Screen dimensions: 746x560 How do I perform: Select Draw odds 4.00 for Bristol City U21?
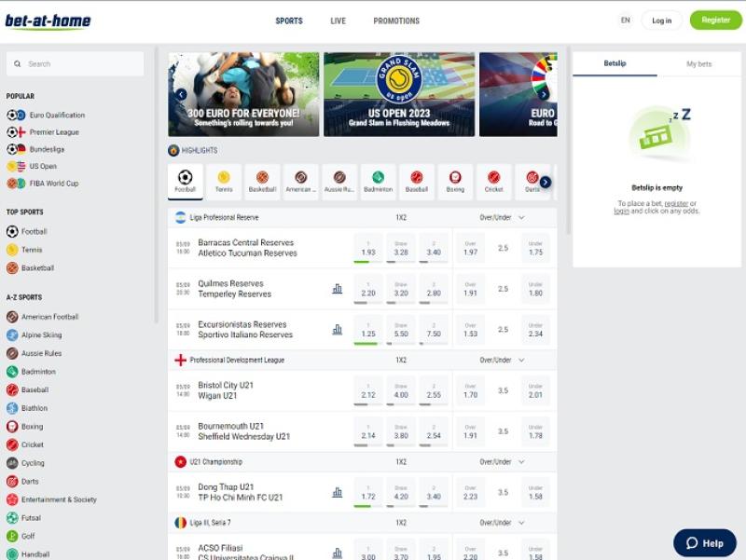[x=401, y=390]
